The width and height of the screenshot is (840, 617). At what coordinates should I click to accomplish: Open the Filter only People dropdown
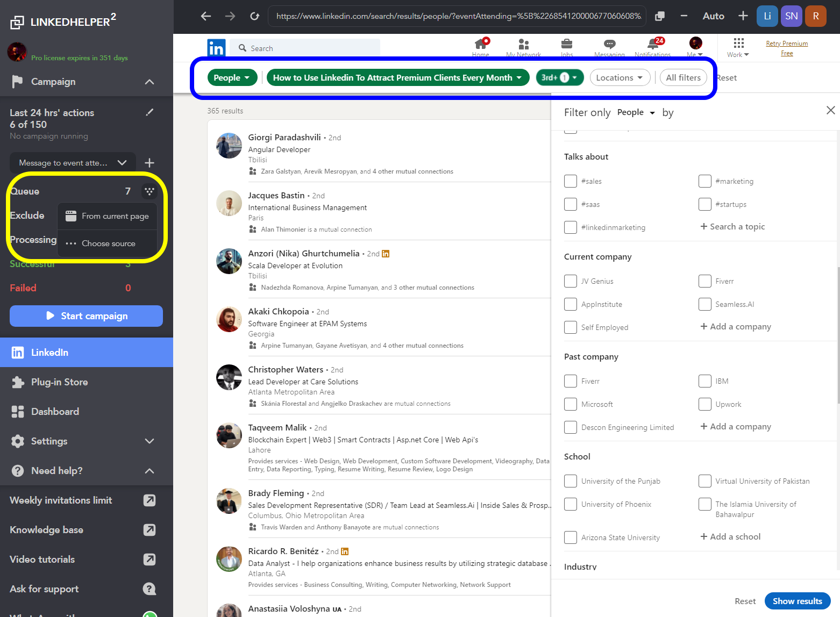(x=636, y=112)
